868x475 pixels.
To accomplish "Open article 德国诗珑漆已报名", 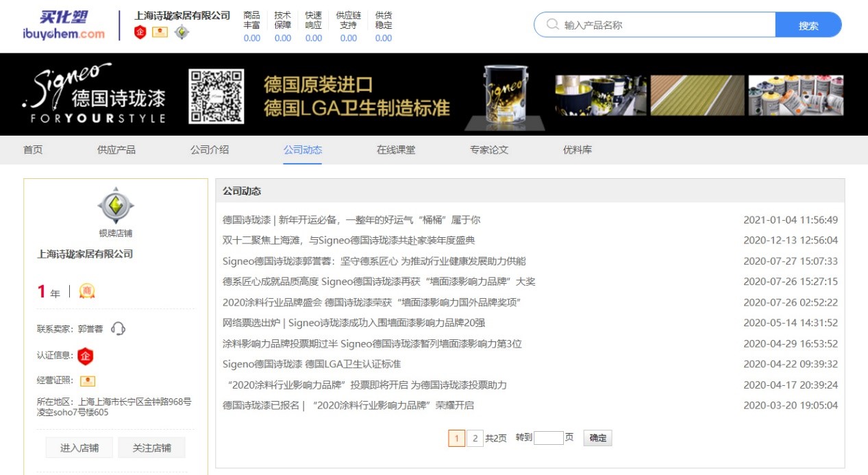I will [348, 405].
